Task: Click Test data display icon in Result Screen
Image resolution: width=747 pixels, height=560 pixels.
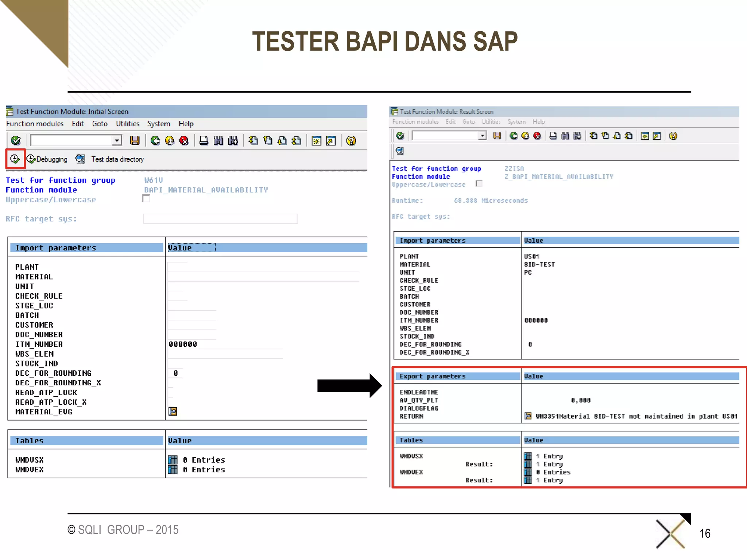Action: 400,151
